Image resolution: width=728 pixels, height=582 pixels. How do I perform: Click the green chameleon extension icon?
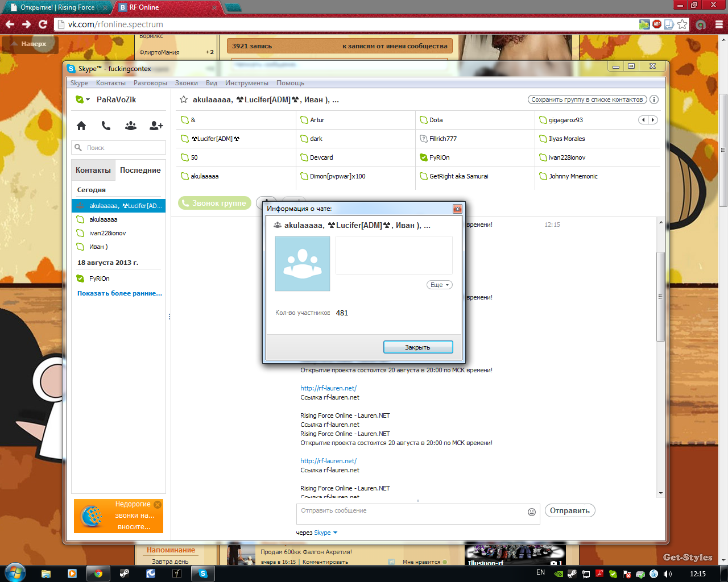coord(644,24)
